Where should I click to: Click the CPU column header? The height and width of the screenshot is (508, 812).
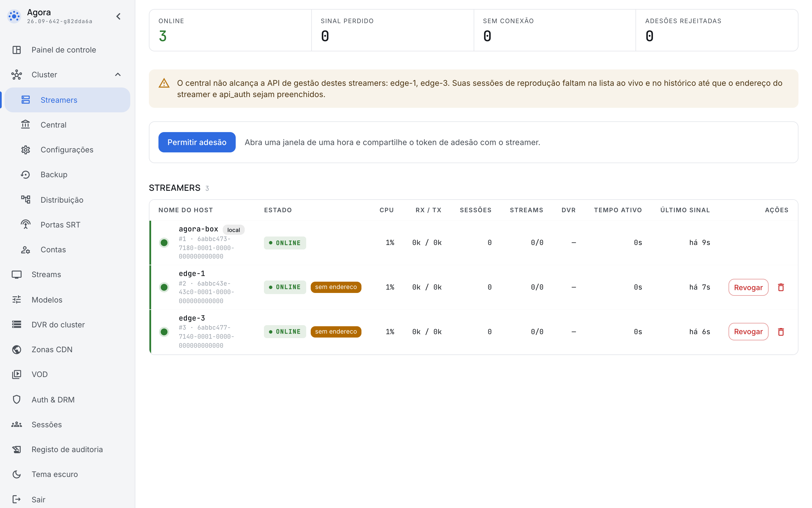point(387,210)
